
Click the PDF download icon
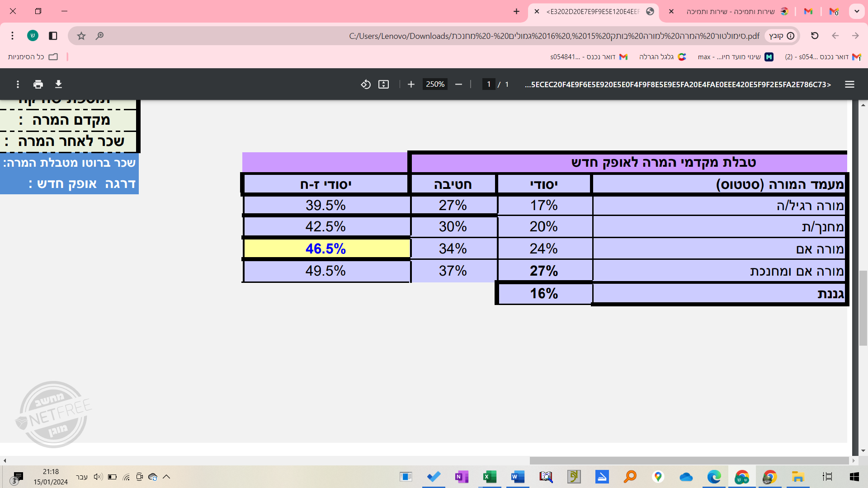coord(58,84)
